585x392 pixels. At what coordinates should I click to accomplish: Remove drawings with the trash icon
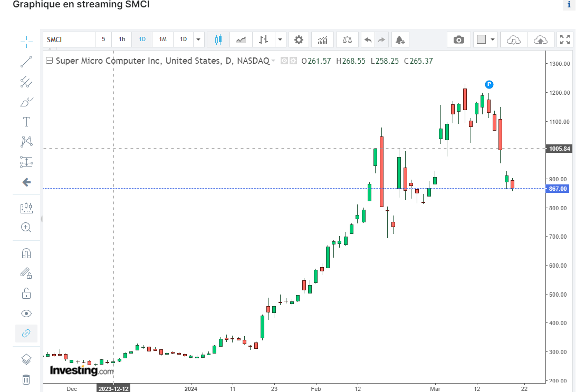pos(26,379)
